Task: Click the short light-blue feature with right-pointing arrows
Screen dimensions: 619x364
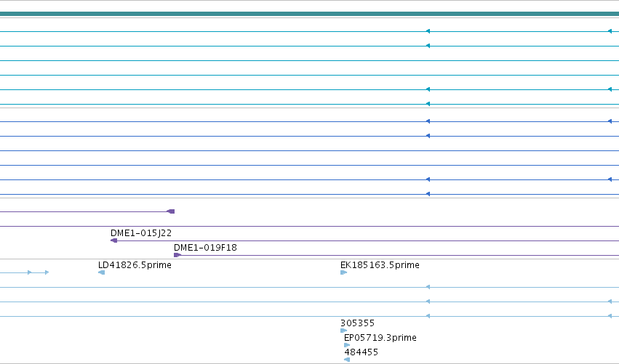Action: 24,272
